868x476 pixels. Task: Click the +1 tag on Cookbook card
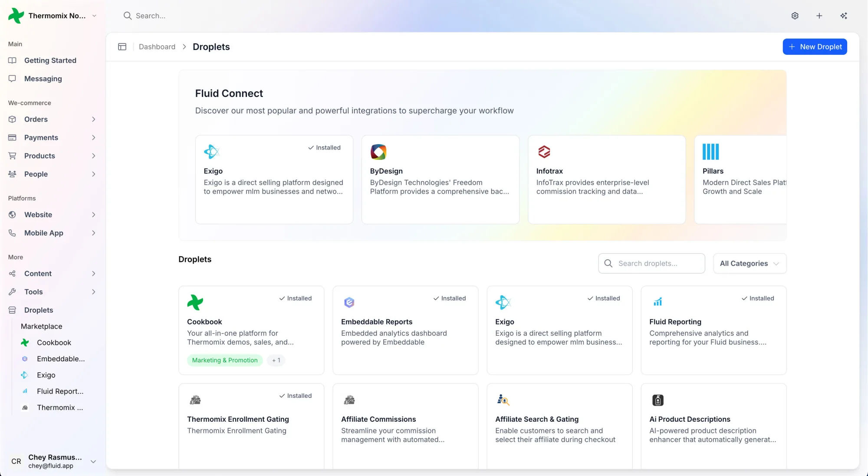276,360
